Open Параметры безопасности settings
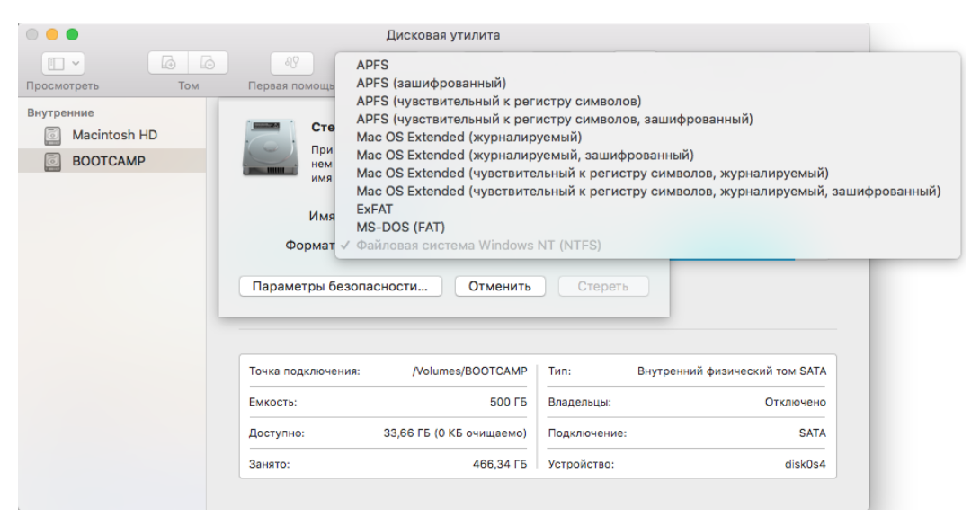 tap(339, 286)
